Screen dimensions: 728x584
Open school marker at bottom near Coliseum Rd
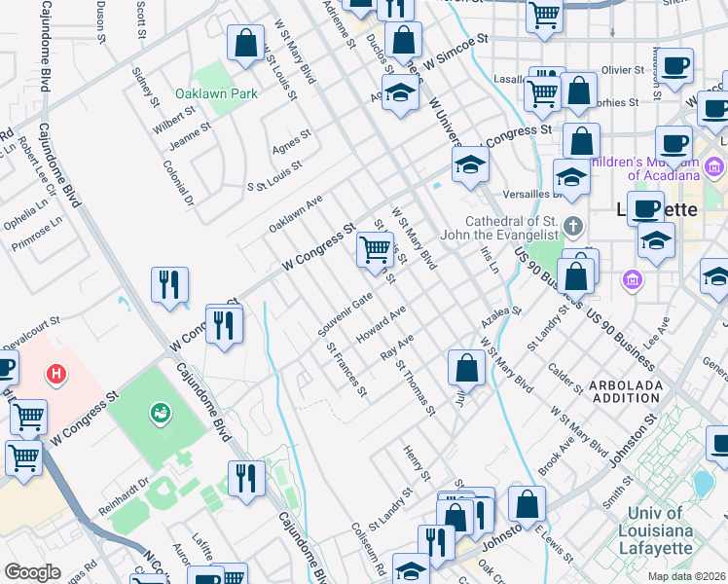(x=411, y=569)
